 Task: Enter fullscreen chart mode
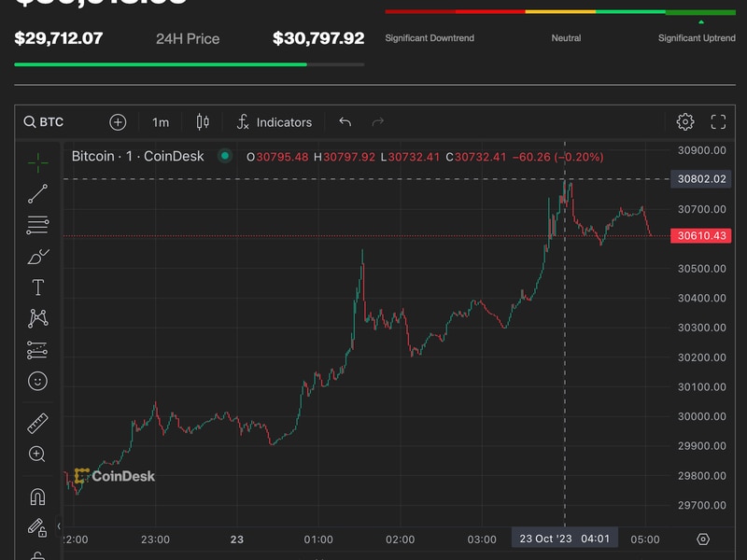coord(718,122)
